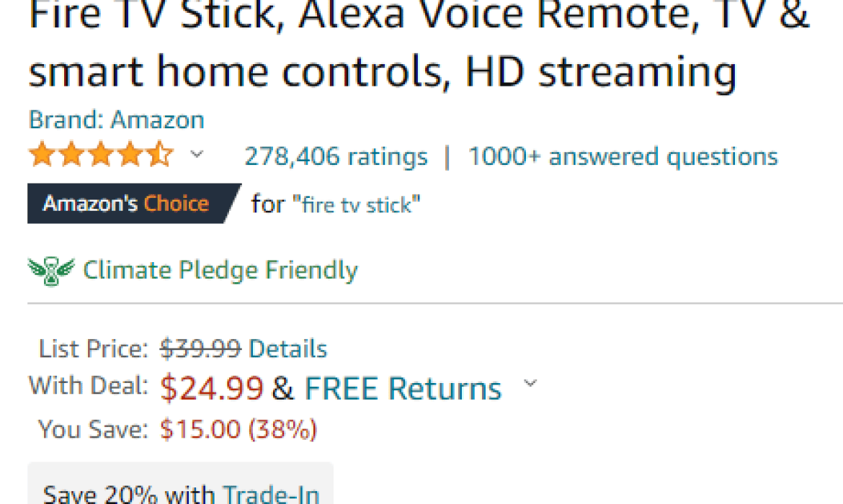The image size is (843, 504).
Task: Click the Save 20% with Trade-In box
Action: pos(181,484)
